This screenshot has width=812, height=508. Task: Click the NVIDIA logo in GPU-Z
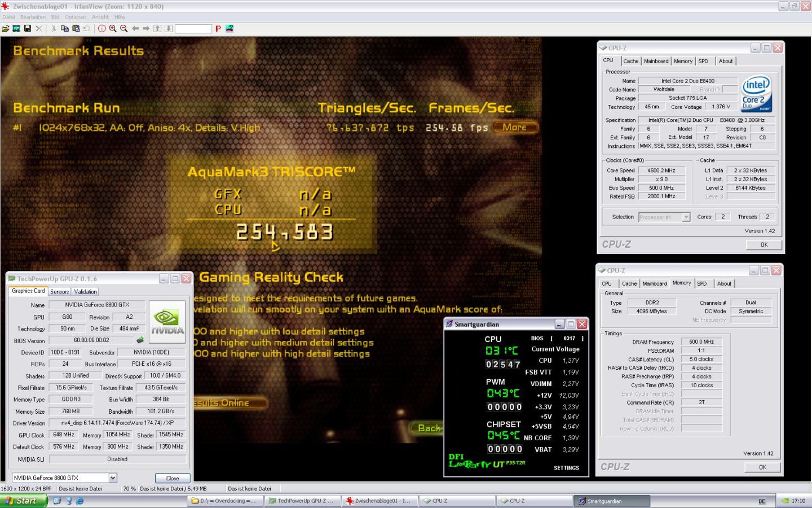[167, 322]
